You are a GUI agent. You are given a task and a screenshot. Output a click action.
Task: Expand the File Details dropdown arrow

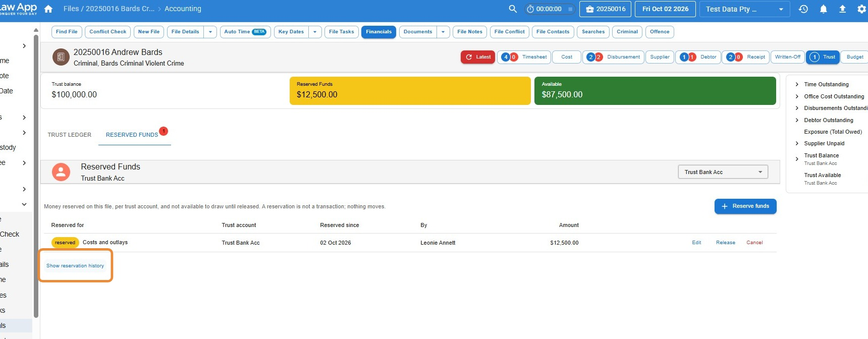click(210, 32)
